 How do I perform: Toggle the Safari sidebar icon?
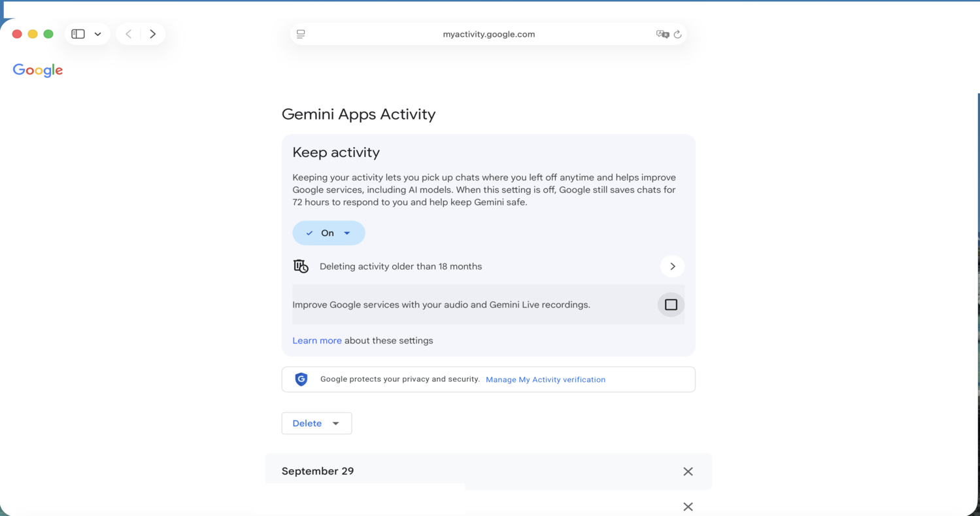click(78, 34)
